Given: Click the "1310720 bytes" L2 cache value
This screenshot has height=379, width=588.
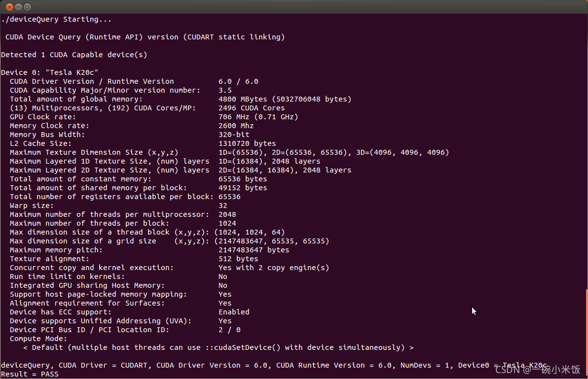Looking at the screenshot, I should [x=247, y=143].
